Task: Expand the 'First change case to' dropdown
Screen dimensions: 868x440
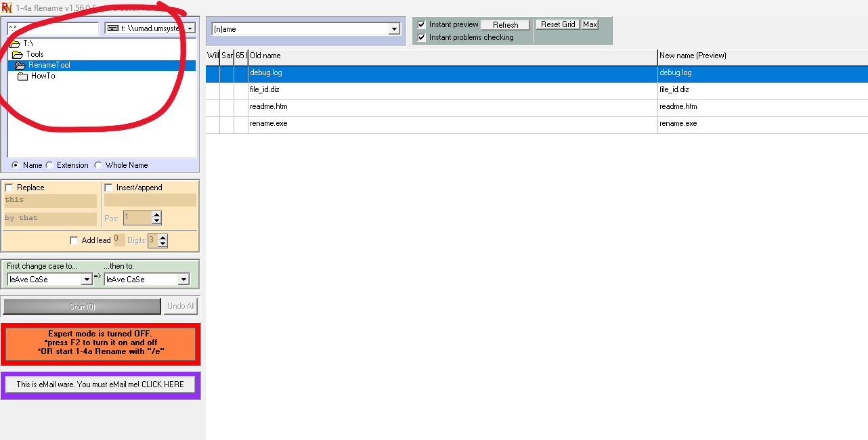Action: click(87, 280)
